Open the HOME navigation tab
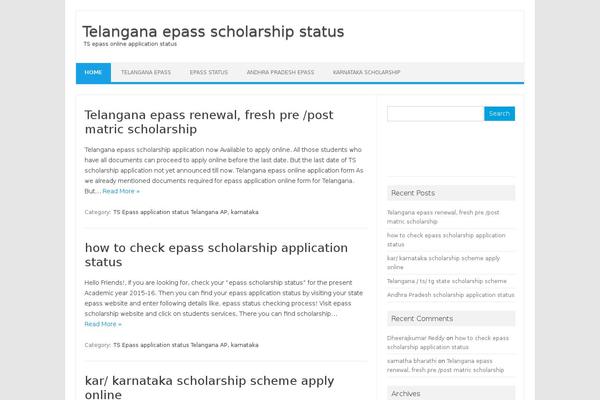 (x=93, y=73)
